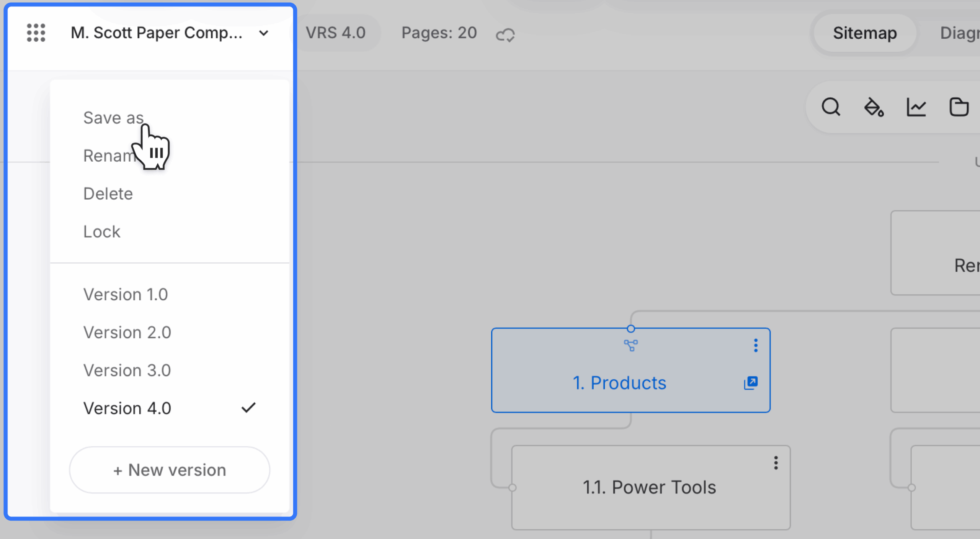
Task: Click the + New version button
Action: tap(170, 470)
